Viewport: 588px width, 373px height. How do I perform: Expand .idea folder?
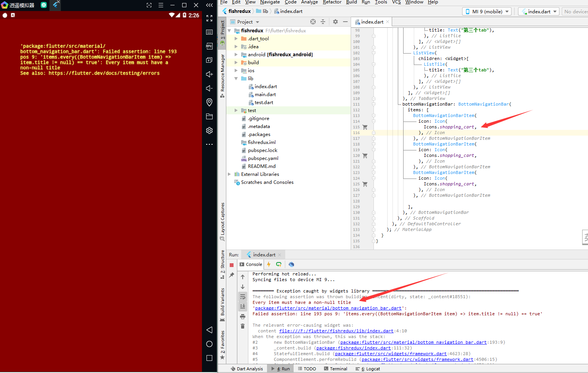click(x=236, y=46)
